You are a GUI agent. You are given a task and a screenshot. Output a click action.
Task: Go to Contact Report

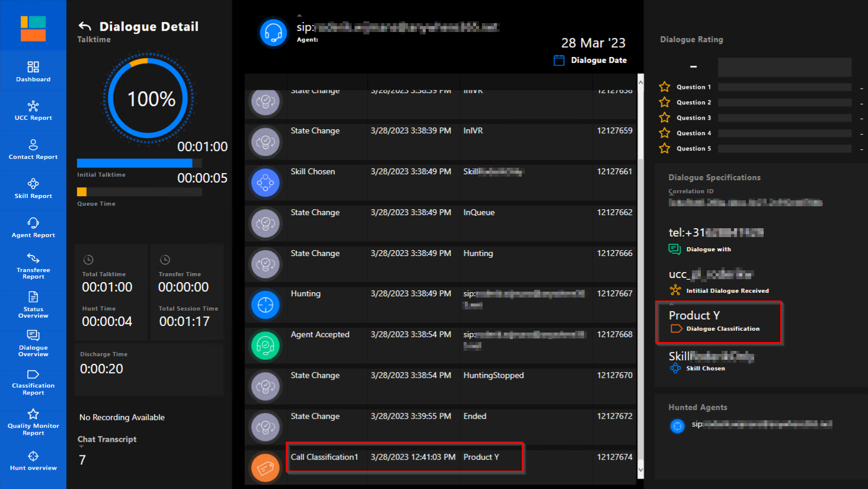point(33,149)
